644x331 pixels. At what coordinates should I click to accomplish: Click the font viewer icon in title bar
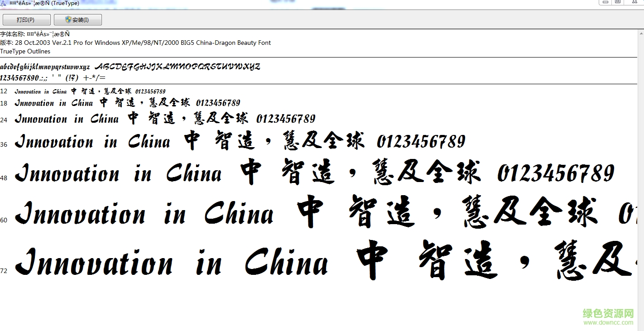coord(4,3)
